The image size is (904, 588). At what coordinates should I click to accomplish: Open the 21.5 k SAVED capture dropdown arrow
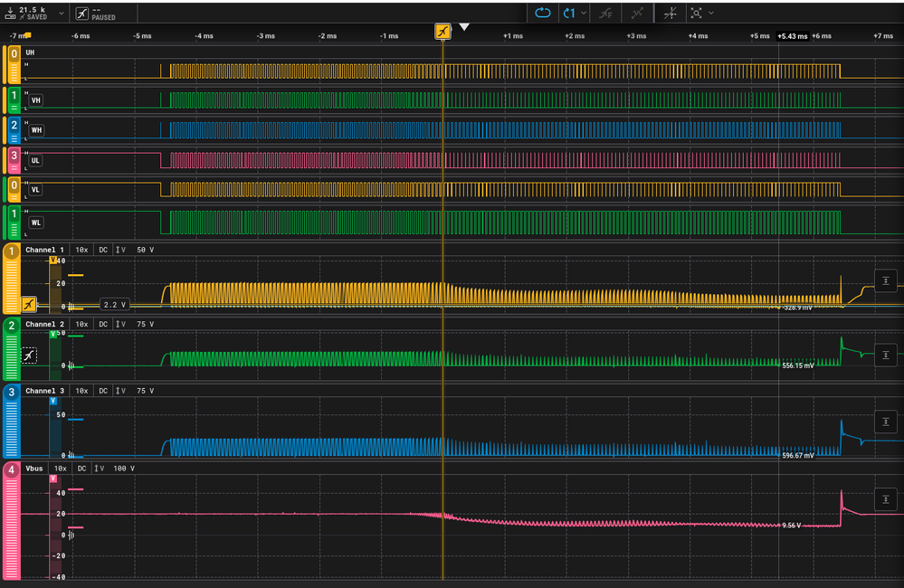(x=62, y=13)
